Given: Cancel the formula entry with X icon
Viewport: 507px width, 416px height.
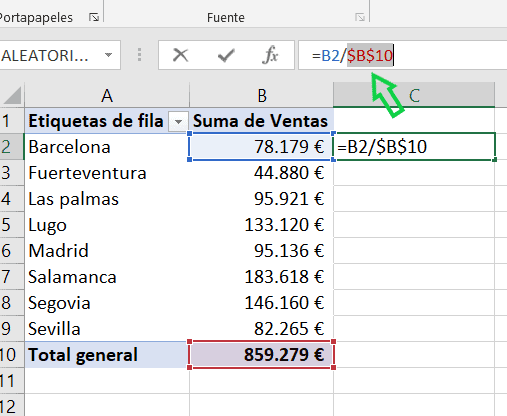Looking at the screenshot, I should point(181,55).
